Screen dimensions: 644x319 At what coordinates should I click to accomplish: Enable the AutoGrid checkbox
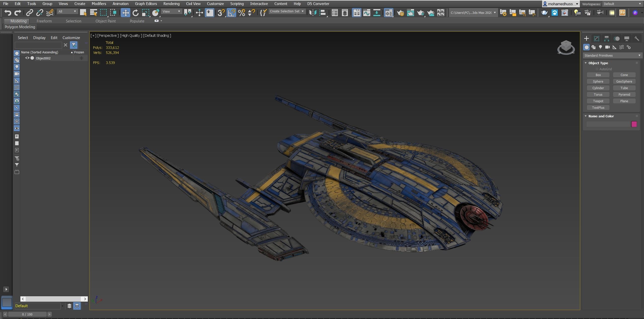coord(597,69)
